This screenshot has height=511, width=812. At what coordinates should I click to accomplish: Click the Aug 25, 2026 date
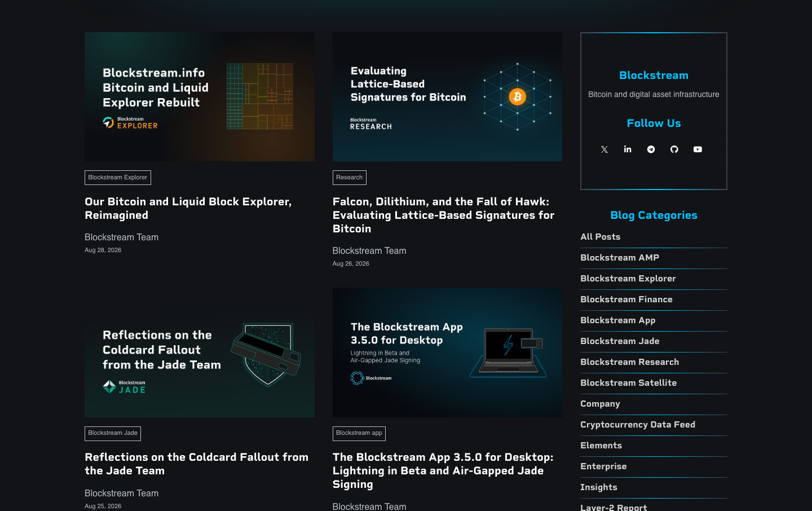103,506
